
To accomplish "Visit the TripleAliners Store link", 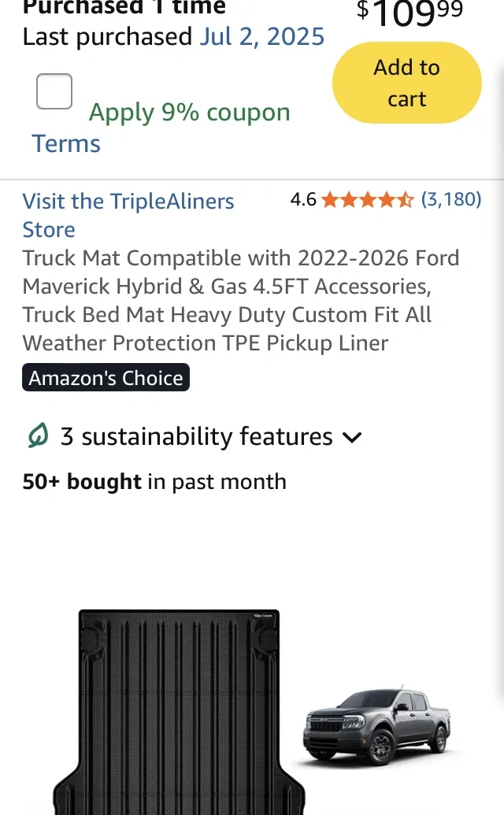I will point(128,215).
